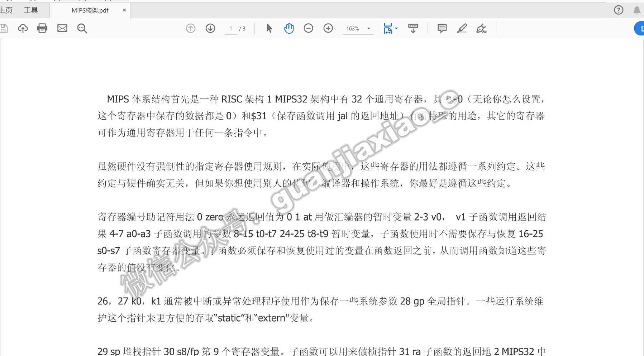
Task: Click 's8/fp' in the last line
Action: pos(188,351)
